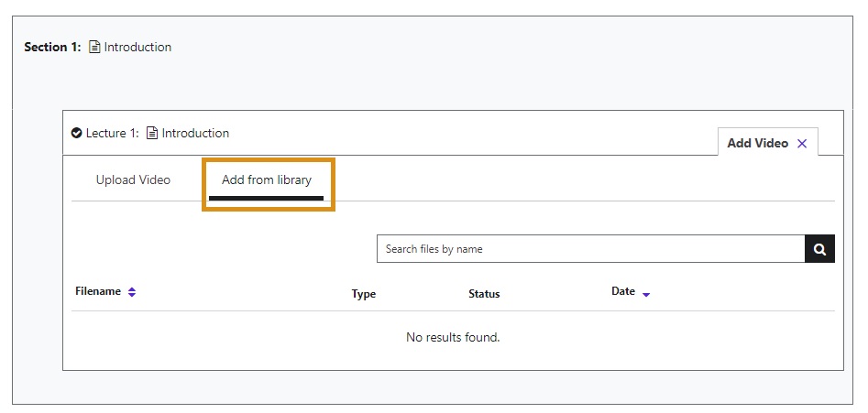Click the document icon beside Lecture 1 Introduction

152,134
